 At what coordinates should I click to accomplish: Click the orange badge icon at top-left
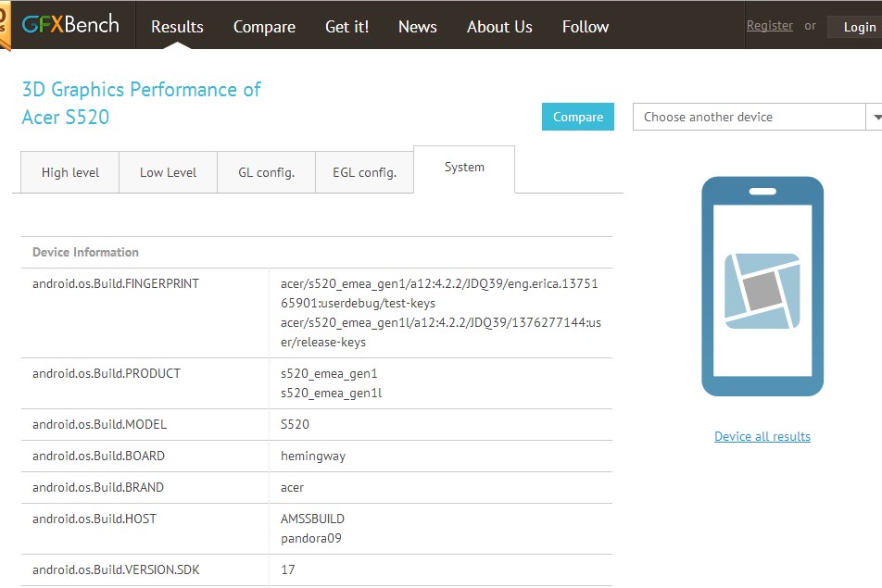click(x=6, y=25)
